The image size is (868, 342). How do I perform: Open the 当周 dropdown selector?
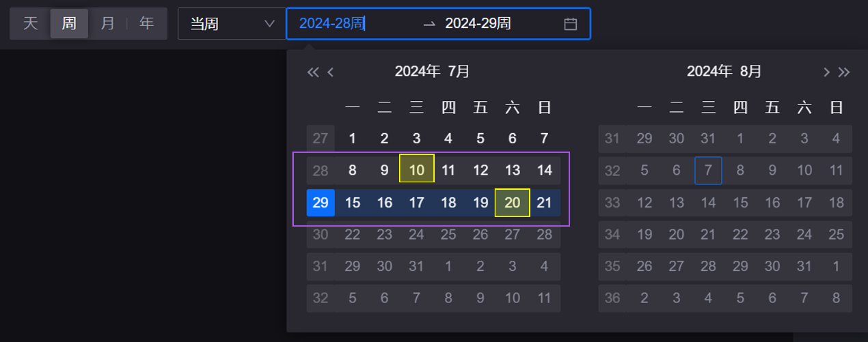[x=232, y=24]
